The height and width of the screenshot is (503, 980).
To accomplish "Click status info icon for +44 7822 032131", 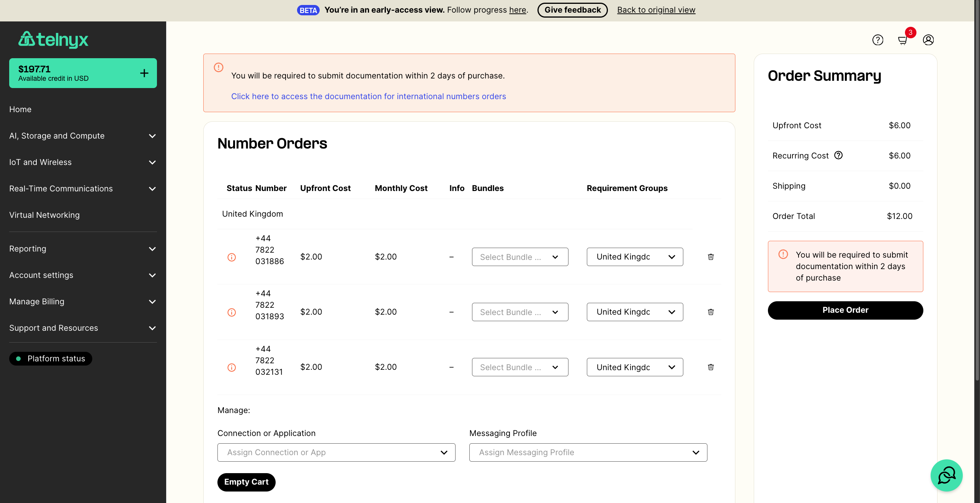I will click(x=232, y=367).
